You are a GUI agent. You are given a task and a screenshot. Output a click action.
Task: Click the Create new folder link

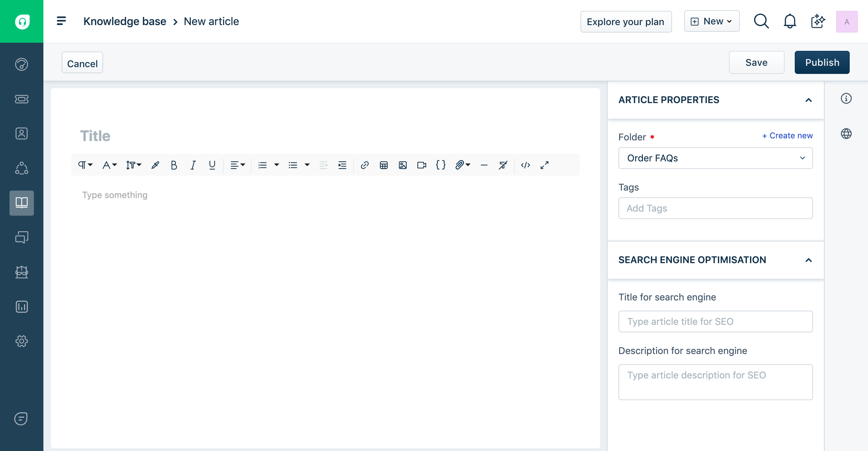coord(787,136)
